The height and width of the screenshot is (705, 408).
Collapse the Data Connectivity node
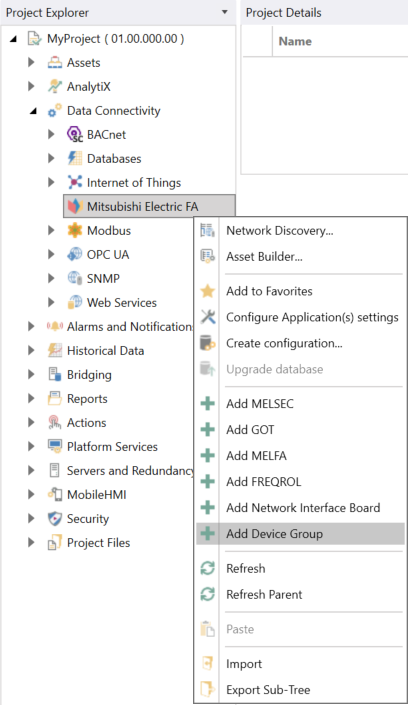coord(33,111)
